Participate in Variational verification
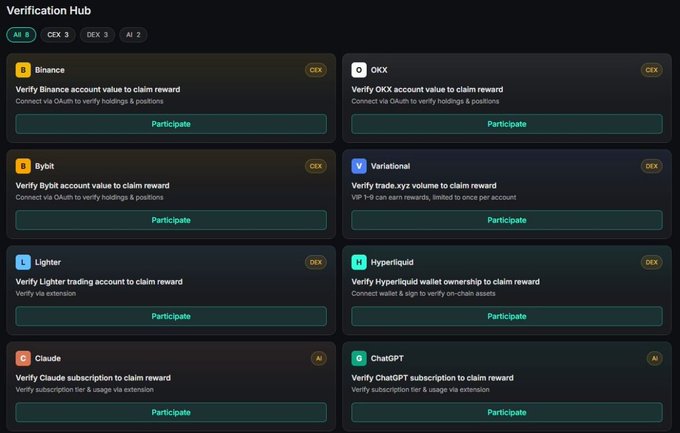Screen dimensions: 680x433 (x=507, y=220)
